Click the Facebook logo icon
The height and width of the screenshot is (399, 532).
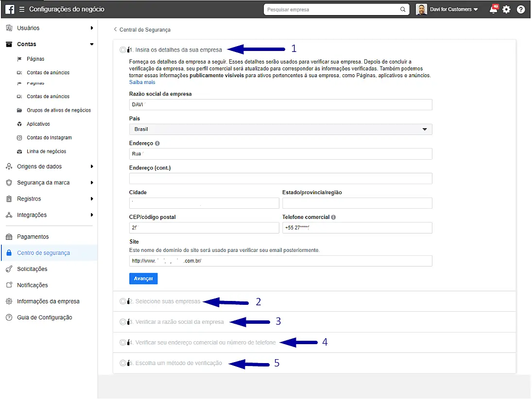coord(9,9)
